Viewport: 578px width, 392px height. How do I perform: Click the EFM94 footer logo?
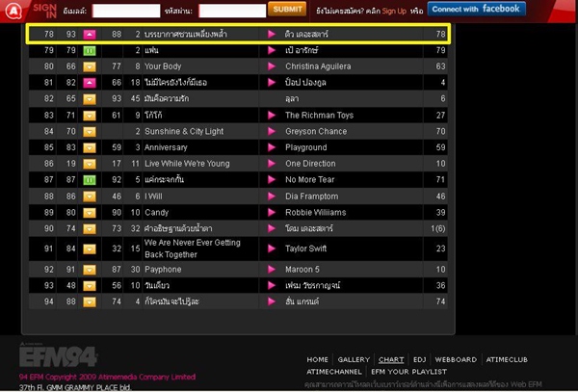point(58,356)
